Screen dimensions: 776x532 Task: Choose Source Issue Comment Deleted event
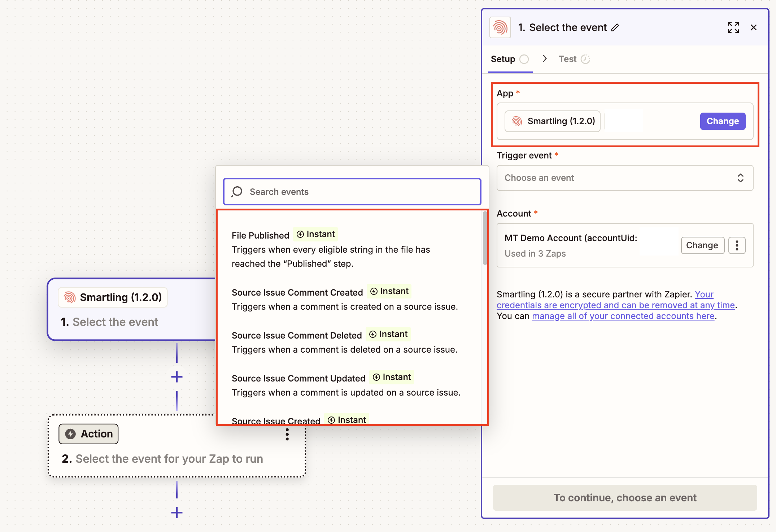tap(297, 335)
